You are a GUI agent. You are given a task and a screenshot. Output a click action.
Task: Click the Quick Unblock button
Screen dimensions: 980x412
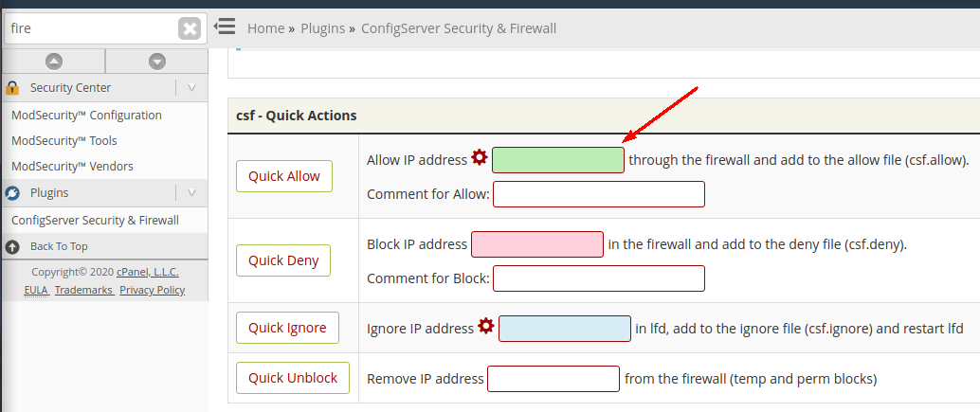click(x=293, y=378)
